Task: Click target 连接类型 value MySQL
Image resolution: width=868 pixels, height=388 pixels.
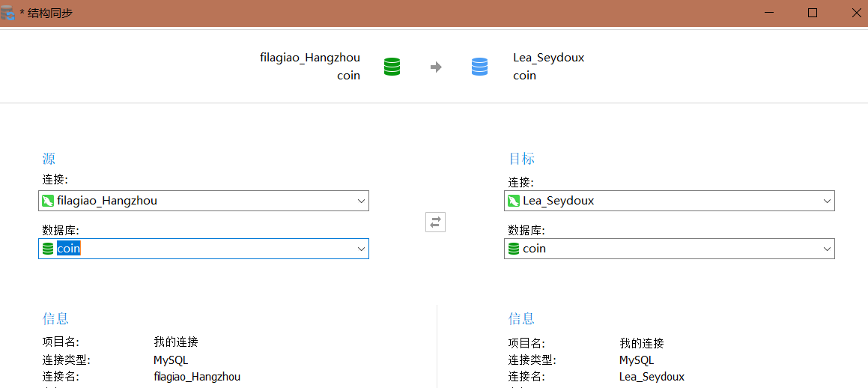Action: tap(637, 360)
